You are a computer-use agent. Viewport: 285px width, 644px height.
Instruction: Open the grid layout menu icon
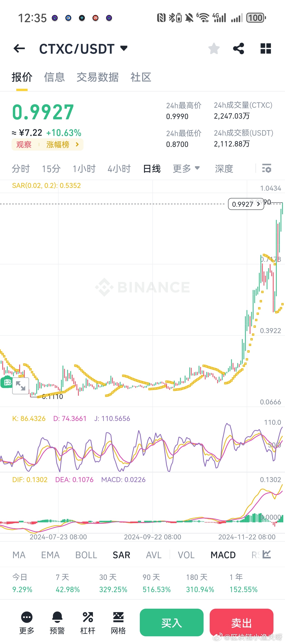[x=266, y=48]
